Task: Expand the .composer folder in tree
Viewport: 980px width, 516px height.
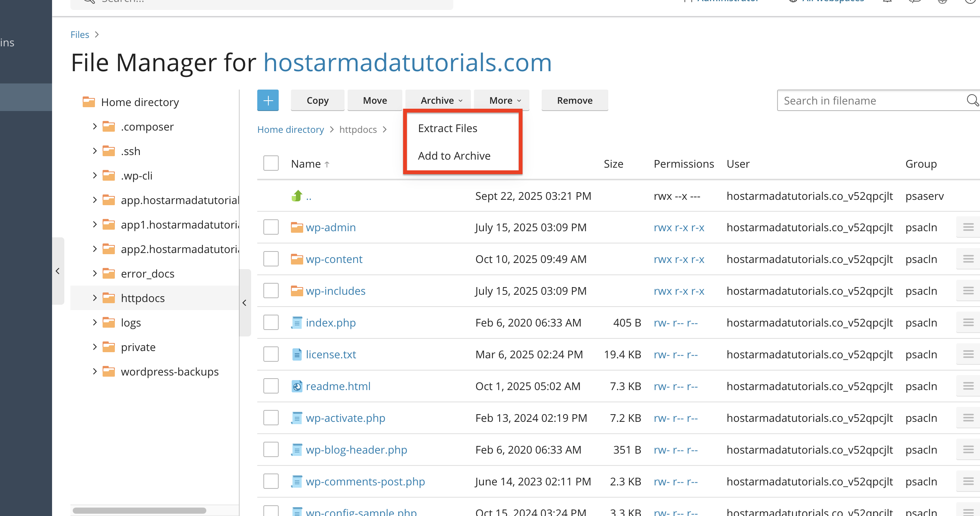Action: tap(95, 126)
